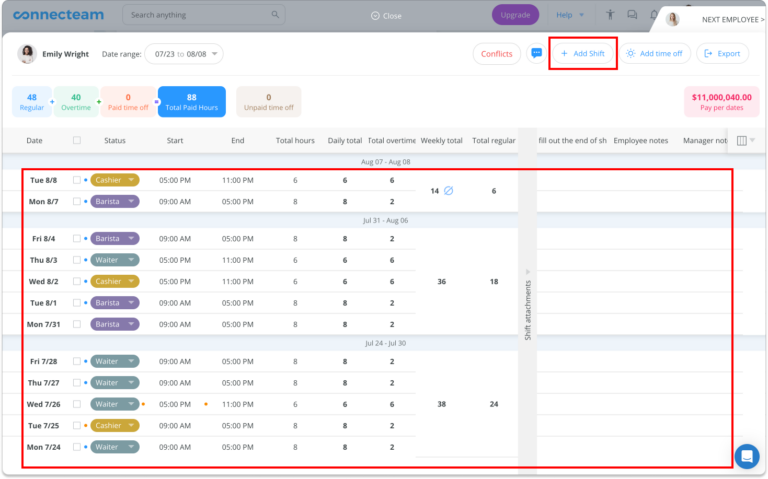This screenshot has width=768, height=479.
Task: Click the Regular hours summary card
Action: pyautogui.click(x=32, y=102)
